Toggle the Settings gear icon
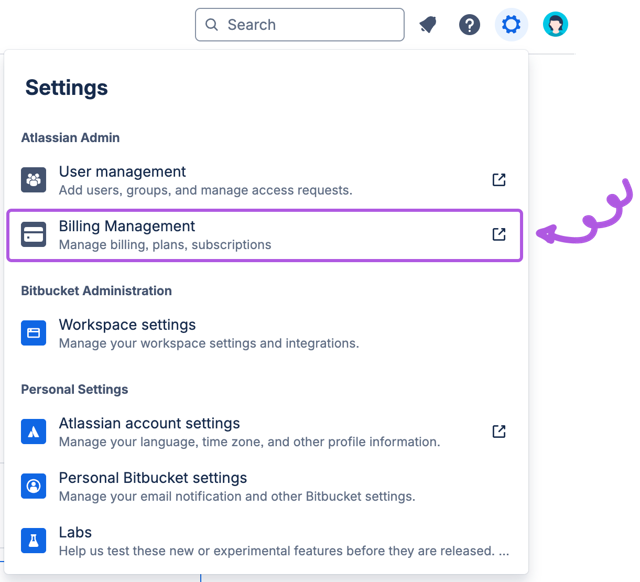The image size is (640, 582). pyautogui.click(x=511, y=24)
